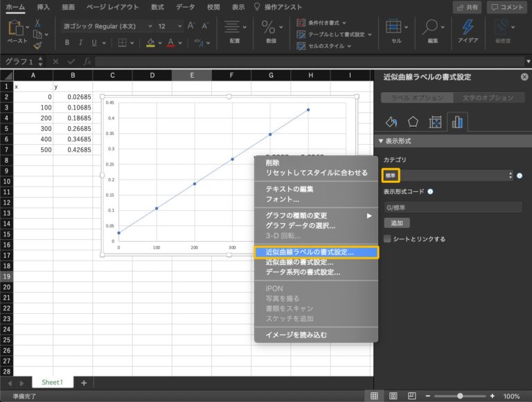Decrease font size with smaller A icon
Screen dimensions: 532x402
tap(205, 26)
